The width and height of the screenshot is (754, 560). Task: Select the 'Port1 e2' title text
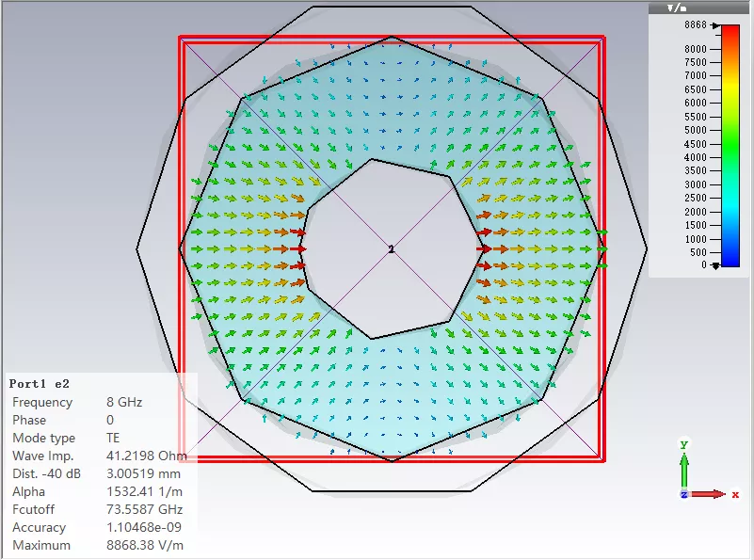tap(39, 384)
